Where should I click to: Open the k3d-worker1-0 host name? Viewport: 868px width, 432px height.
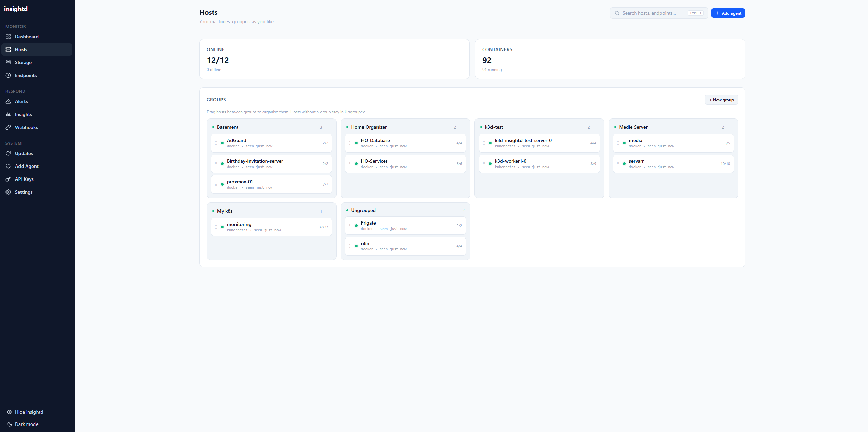(510, 161)
